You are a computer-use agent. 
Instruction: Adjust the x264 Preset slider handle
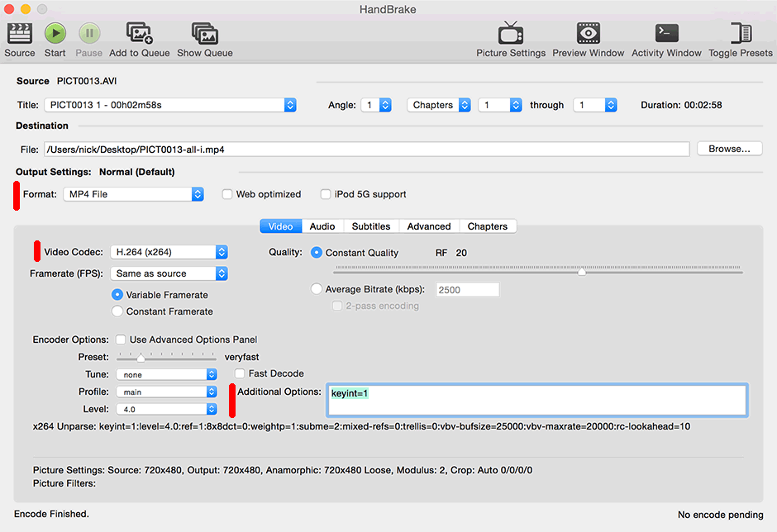(x=141, y=358)
